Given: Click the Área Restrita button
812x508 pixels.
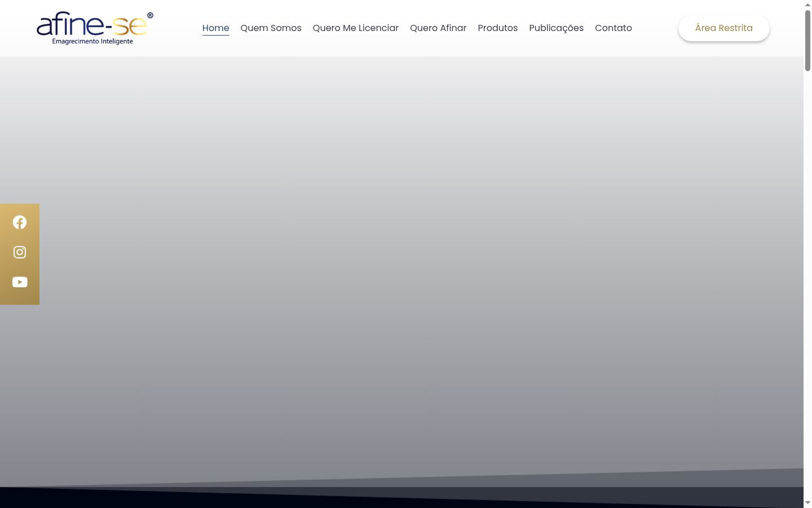Looking at the screenshot, I should click(x=724, y=28).
